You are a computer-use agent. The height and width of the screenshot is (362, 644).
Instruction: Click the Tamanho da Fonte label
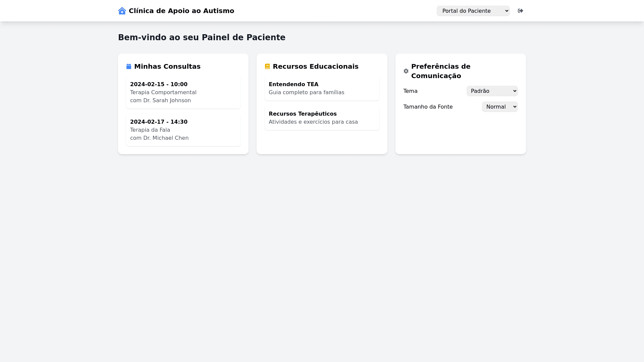428,107
